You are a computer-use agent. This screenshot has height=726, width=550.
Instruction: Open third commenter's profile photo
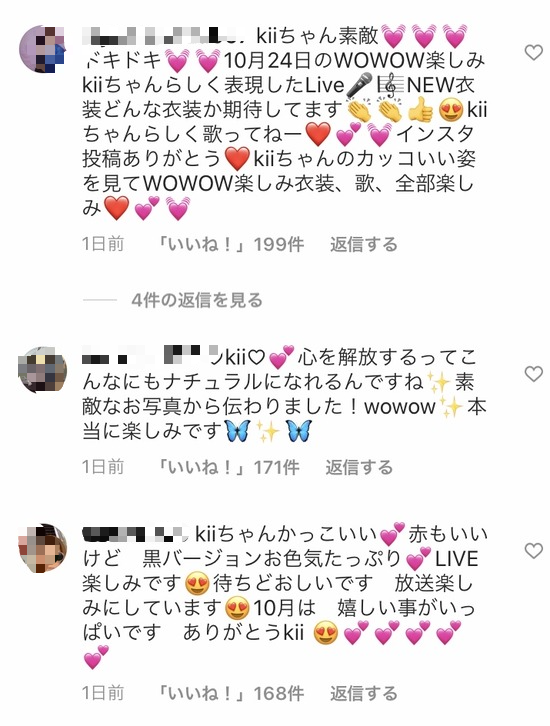click(x=43, y=548)
